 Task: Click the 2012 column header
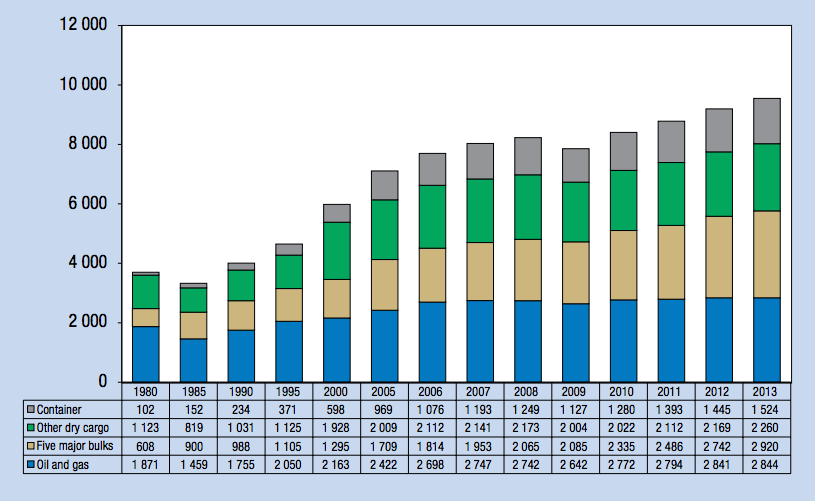[x=717, y=392]
